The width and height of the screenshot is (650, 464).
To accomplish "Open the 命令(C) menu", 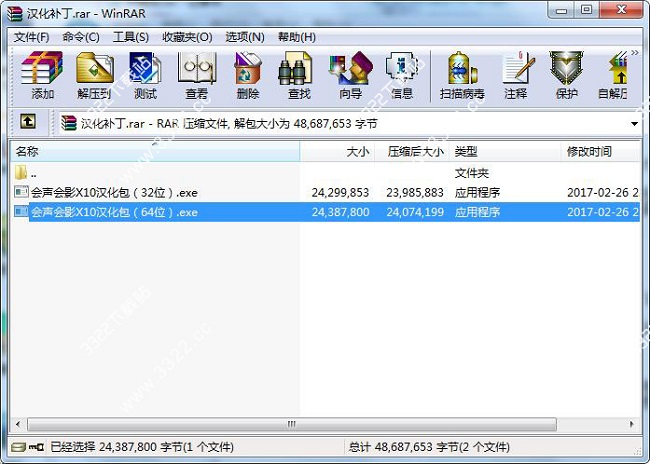I will tap(81, 37).
